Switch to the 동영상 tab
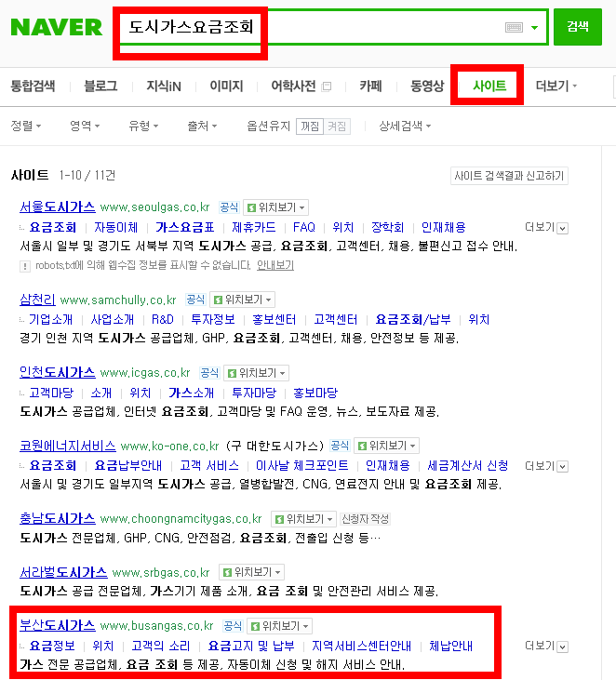This screenshot has height=680, width=616. [x=427, y=86]
